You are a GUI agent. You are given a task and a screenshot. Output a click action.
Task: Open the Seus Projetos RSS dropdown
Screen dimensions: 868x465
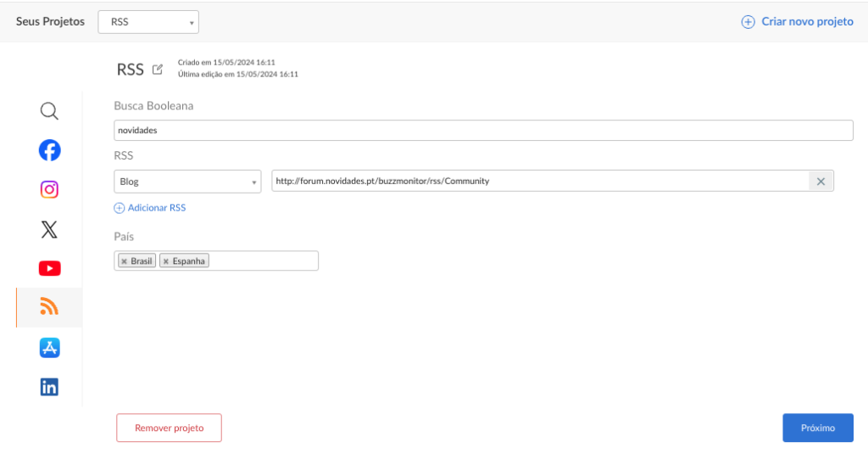pos(148,22)
